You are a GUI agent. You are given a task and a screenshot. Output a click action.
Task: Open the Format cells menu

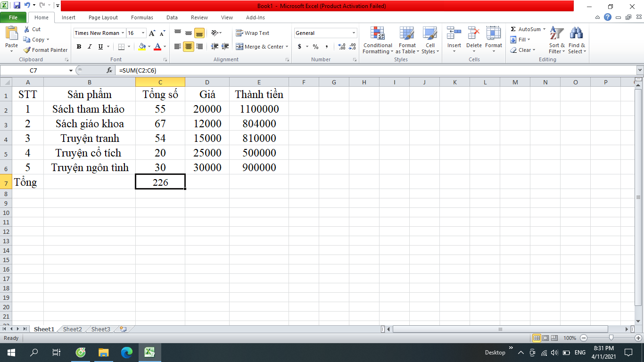(494, 41)
